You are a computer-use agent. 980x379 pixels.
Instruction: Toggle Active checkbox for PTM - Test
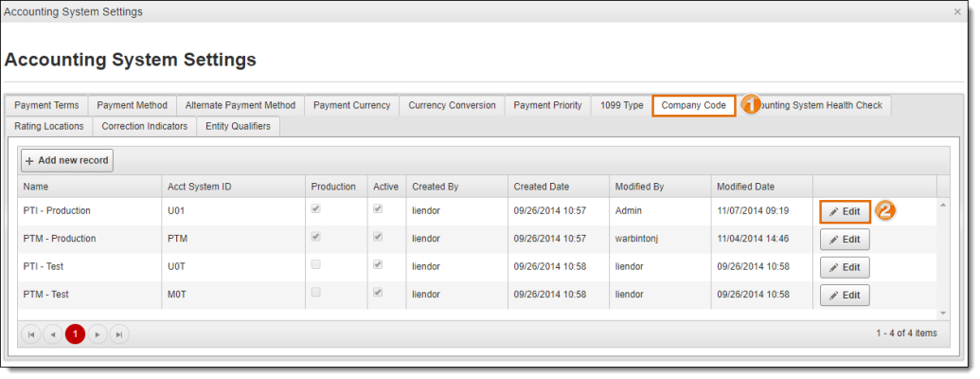point(378,293)
